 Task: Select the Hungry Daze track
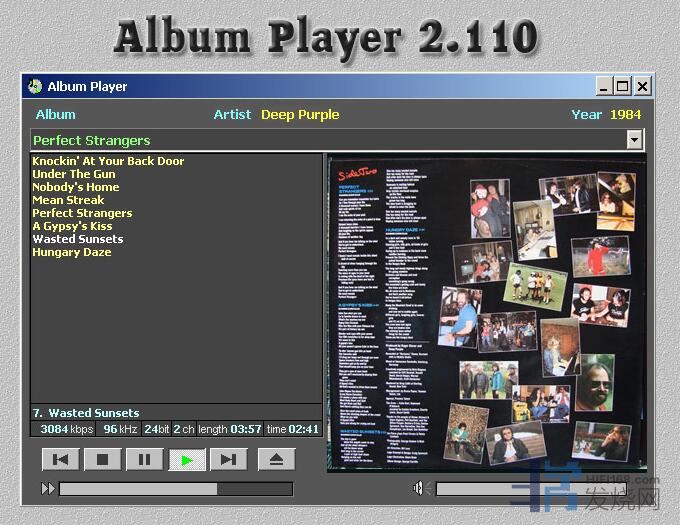(71, 252)
